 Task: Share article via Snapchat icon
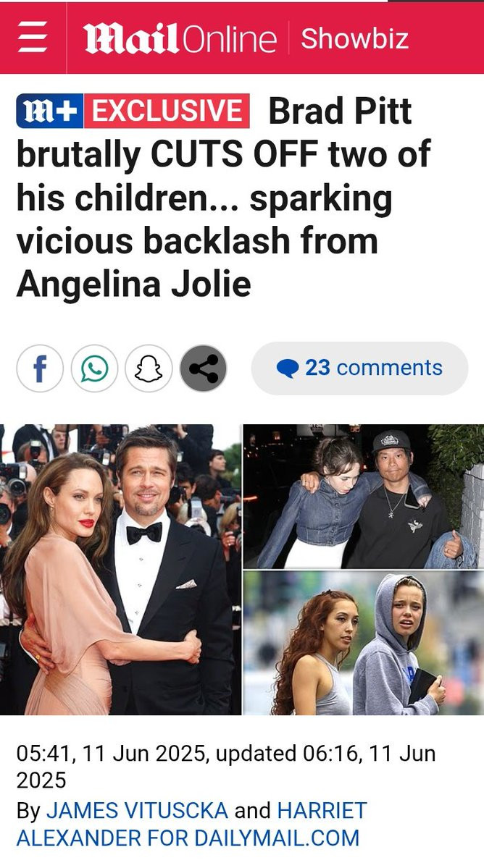coord(149,368)
